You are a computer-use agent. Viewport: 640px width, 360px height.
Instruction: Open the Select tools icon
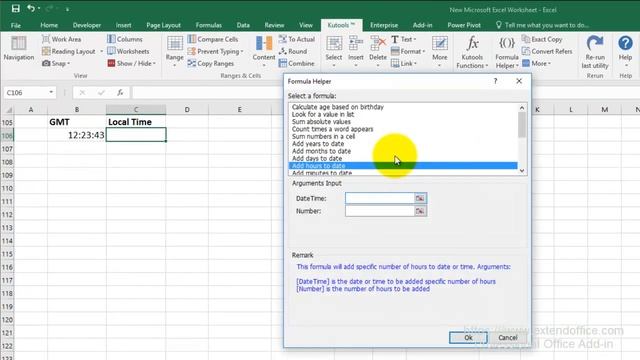click(334, 44)
